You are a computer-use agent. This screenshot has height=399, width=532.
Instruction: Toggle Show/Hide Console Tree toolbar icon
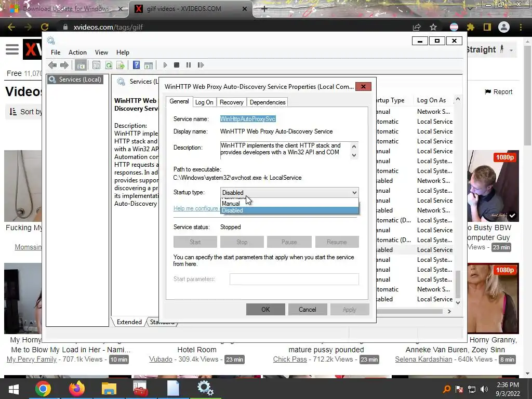pyautogui.click(x=81, y=65)
